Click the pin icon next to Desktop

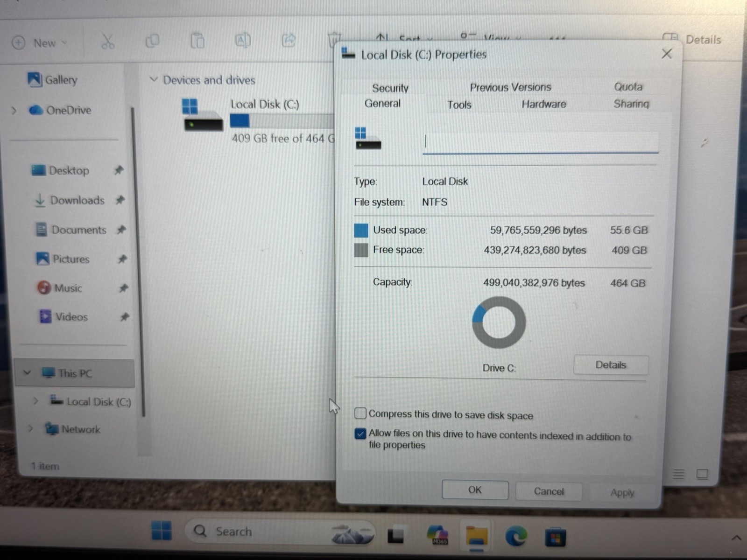119,170
